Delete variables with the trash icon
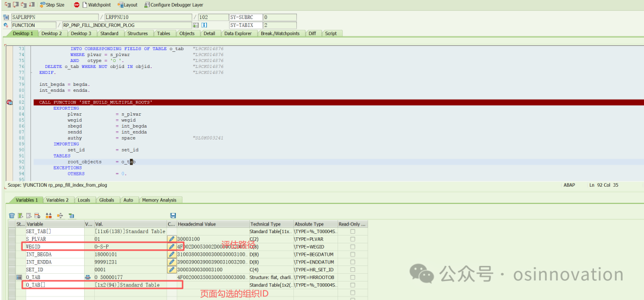Image resolution: width=644 pixels, height=300 pixels. pos(11,215)
